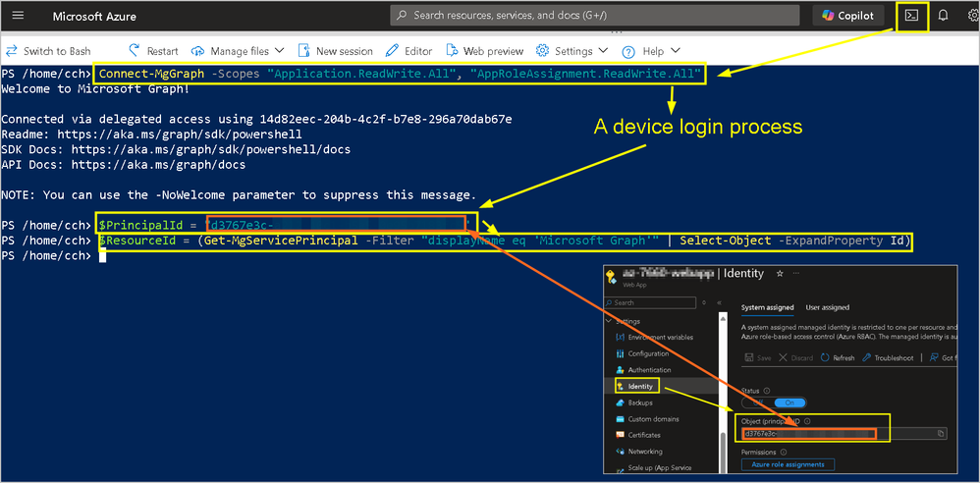This screenshot has height=483, width=980.
Task: Focus the Web App sidebar Search box
Action: (650, 303)
